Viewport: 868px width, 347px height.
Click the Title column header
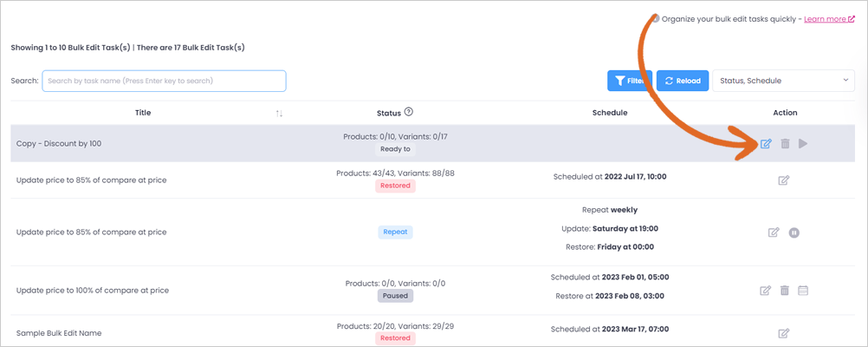click(143, 113)
